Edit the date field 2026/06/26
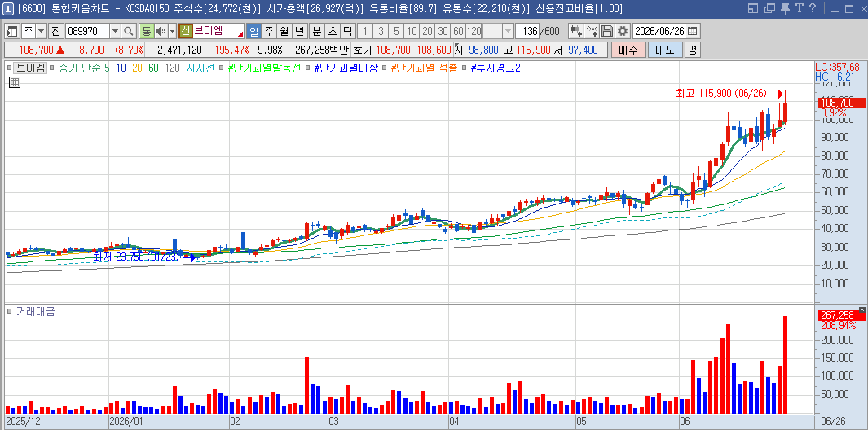 659,31
